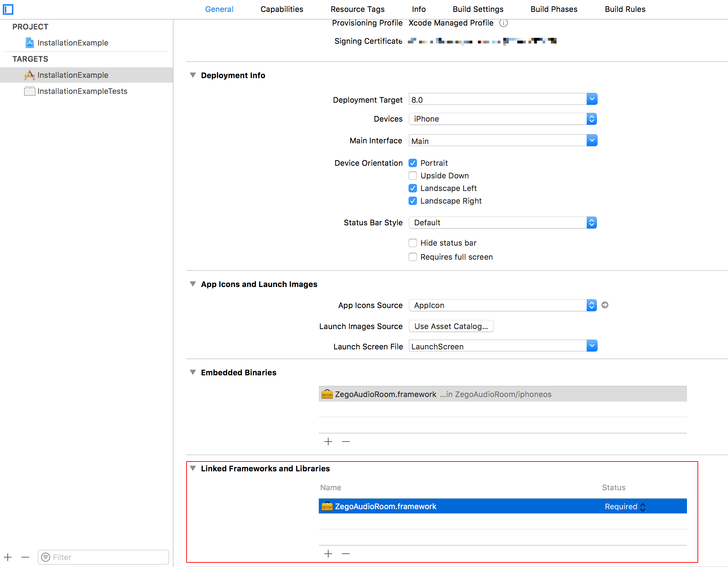Open Launch Screen File dropdown arrow
Screen dimensions: 728x567
(592, 346)
